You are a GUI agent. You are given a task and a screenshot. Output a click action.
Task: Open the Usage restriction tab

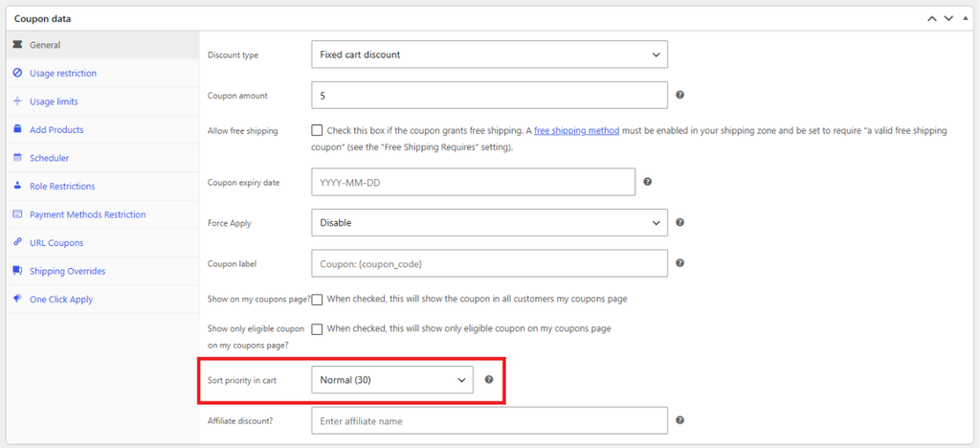click(101, 73)
